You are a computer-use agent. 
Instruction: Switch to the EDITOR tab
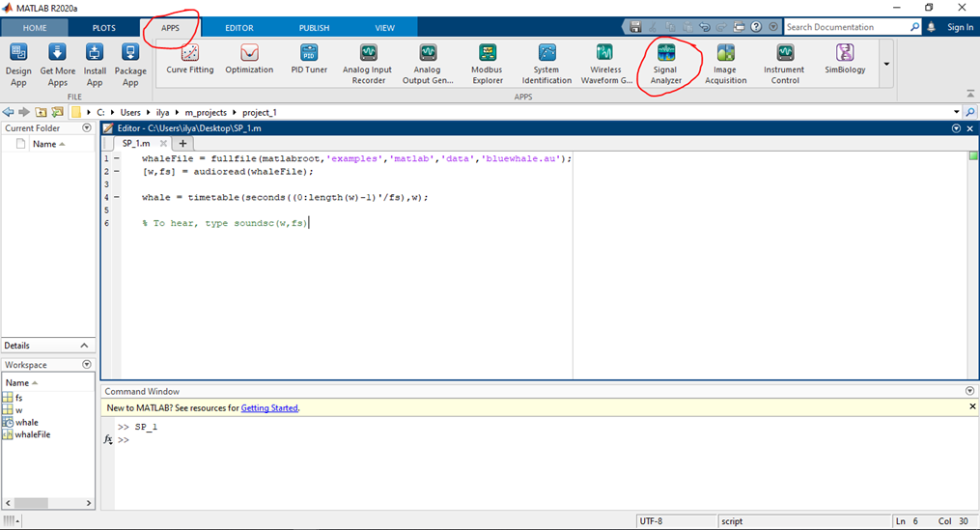[x=239, y=27]
